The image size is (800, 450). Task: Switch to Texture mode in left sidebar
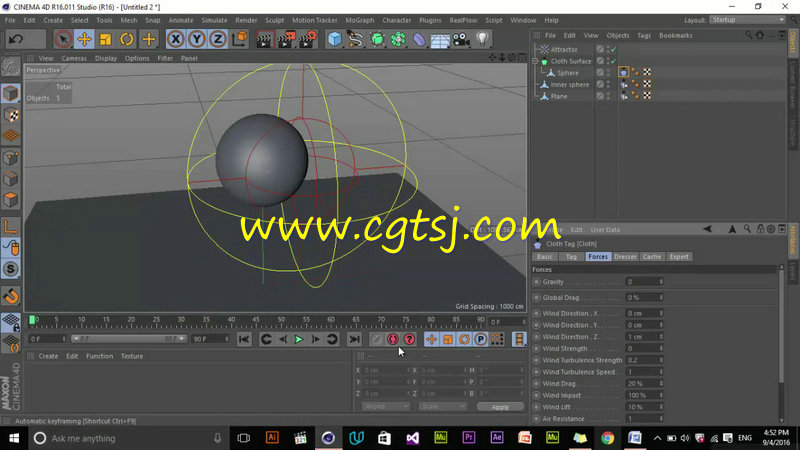tap(11, 115)
